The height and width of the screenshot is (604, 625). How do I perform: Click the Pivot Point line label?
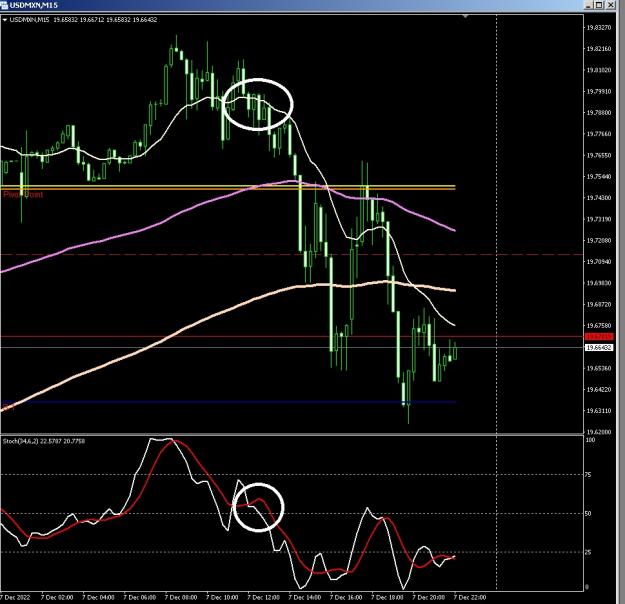23,195
